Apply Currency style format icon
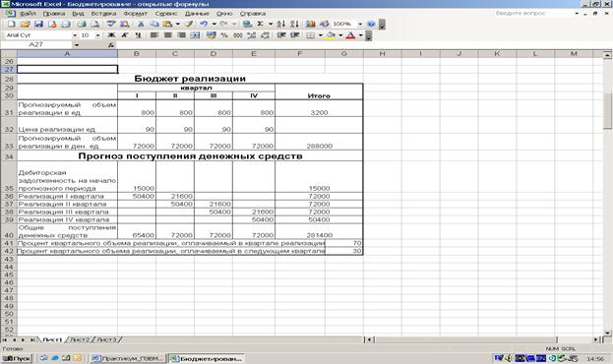The height and width of the screenshot is (364, 613). tap(212, 35)
